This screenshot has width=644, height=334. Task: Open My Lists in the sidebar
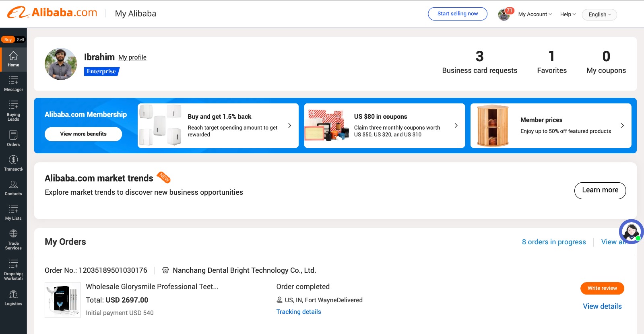(13, 212)
